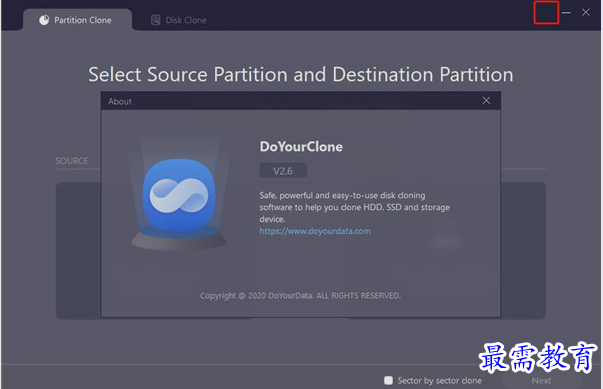Click the DoYourClone logo icon
This screenshot has width=603, height=389.
click(179, 195)
